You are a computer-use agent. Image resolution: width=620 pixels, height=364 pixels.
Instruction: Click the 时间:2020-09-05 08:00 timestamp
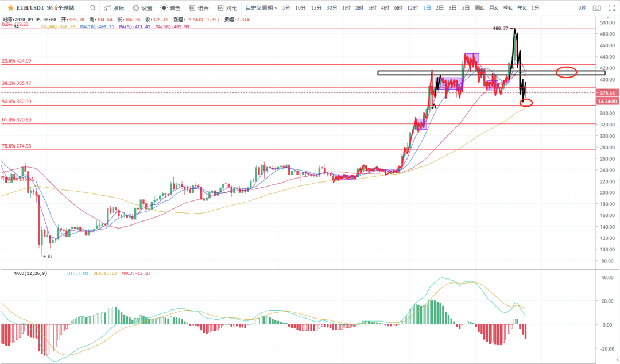[x=29, y=20]
